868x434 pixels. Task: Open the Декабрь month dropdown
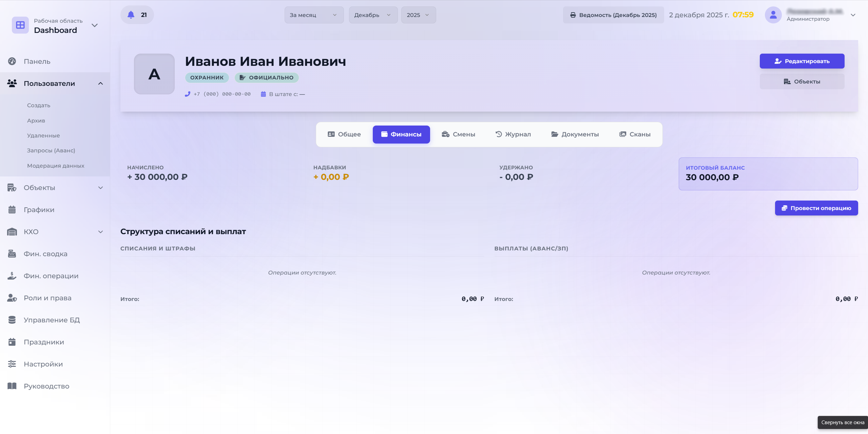tap(373, 15)
